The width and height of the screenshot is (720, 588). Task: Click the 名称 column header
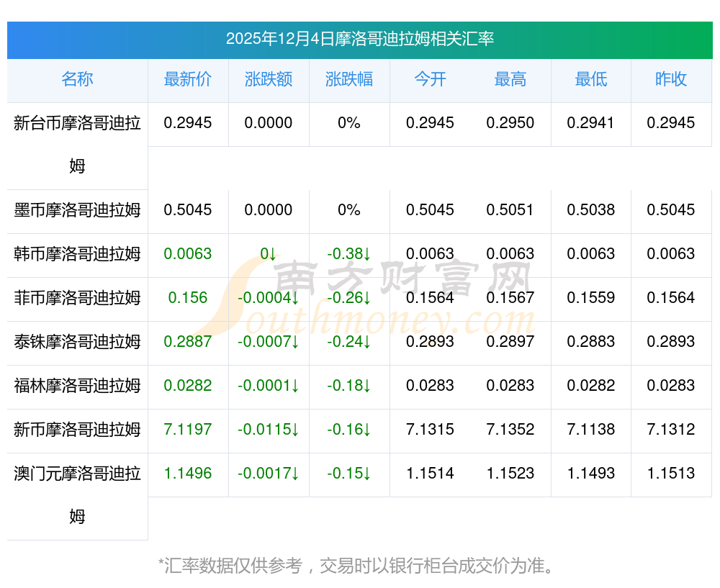tap(77, 79)
